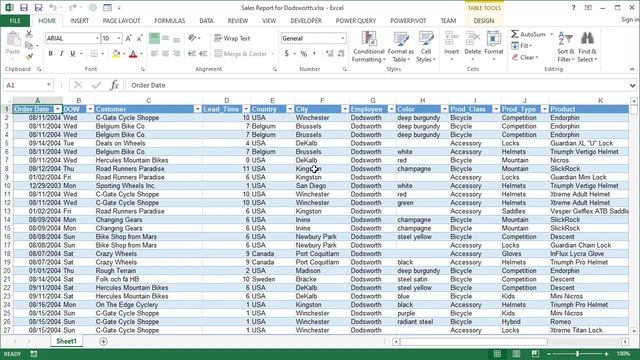
Task: Collapse the ribbon with the caret arrow
Action: [x=632, y=69]
